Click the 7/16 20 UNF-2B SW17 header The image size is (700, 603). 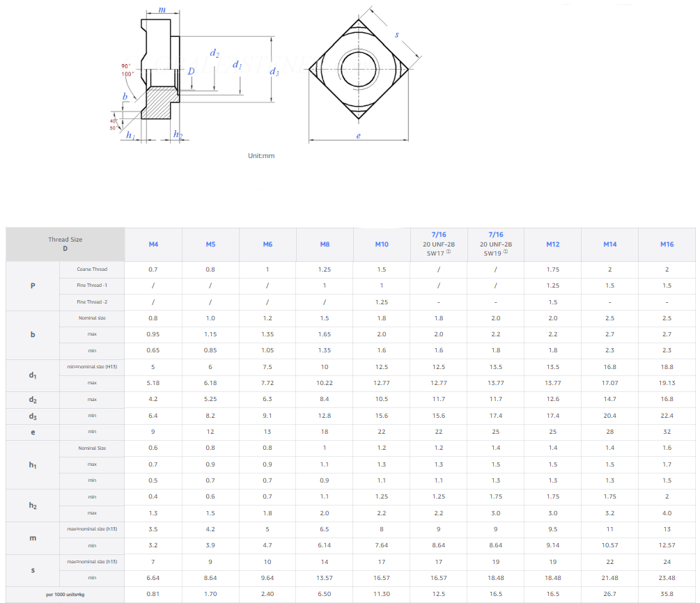coord(439,244)
